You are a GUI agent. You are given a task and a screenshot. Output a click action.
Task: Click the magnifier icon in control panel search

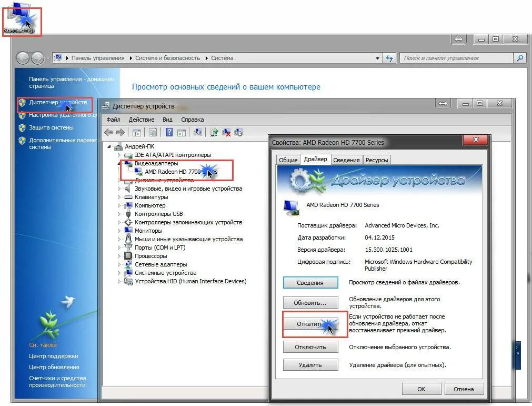click(x=520, y=58)
